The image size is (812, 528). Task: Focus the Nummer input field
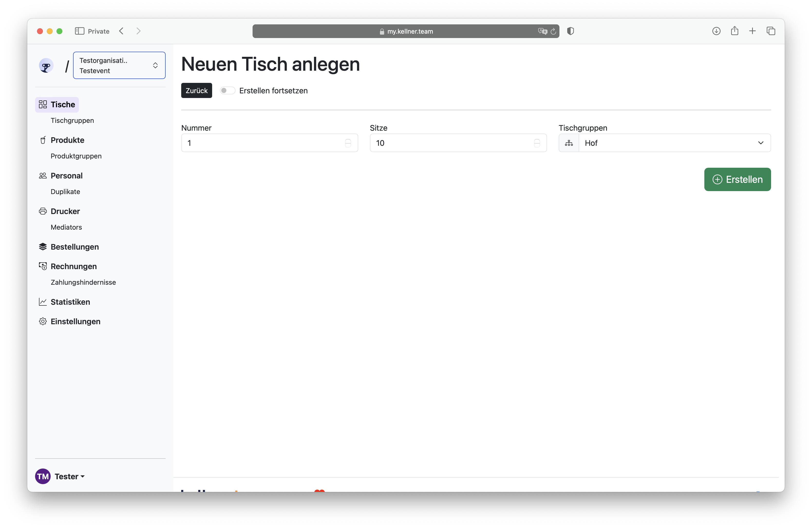point(270,143)
